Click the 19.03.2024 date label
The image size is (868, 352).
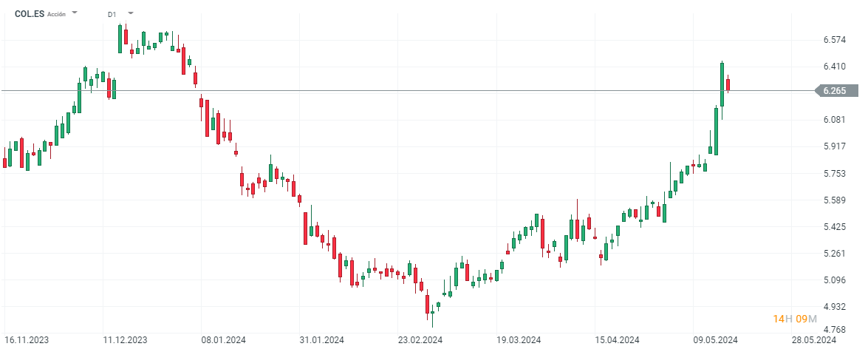click(519, 340)
